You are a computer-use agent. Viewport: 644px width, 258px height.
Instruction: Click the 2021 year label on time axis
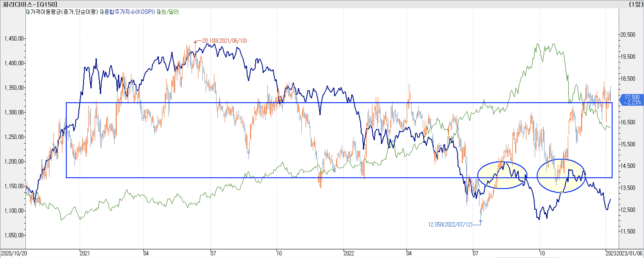point(85,253)
